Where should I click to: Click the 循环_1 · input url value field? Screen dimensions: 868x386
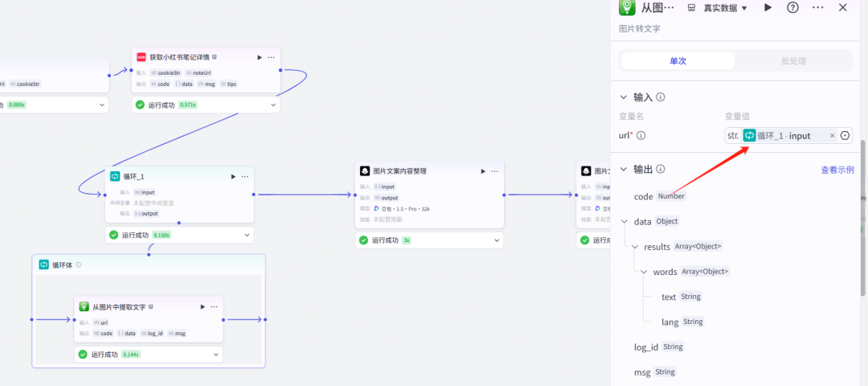click(x=789, y=136)
